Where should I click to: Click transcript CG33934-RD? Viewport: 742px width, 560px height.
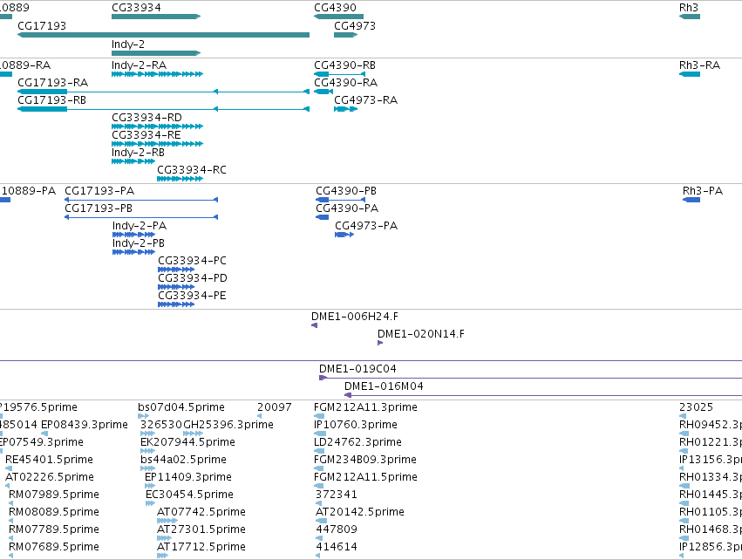tap(157, 126)
